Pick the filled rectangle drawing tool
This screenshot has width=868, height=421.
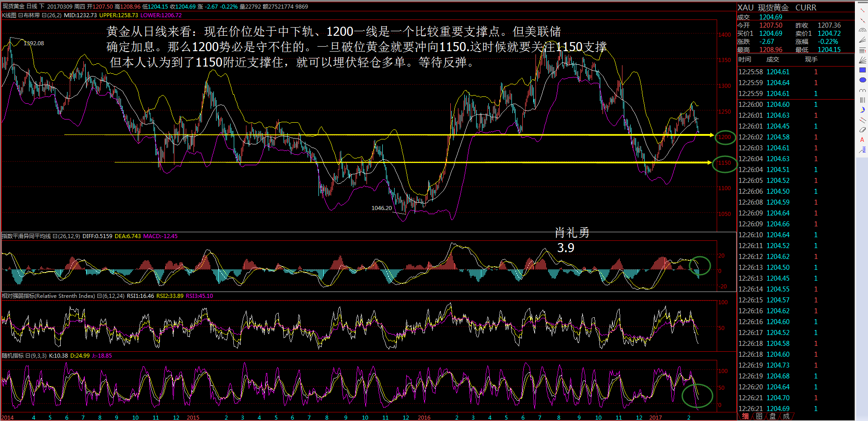coord(862,70)
